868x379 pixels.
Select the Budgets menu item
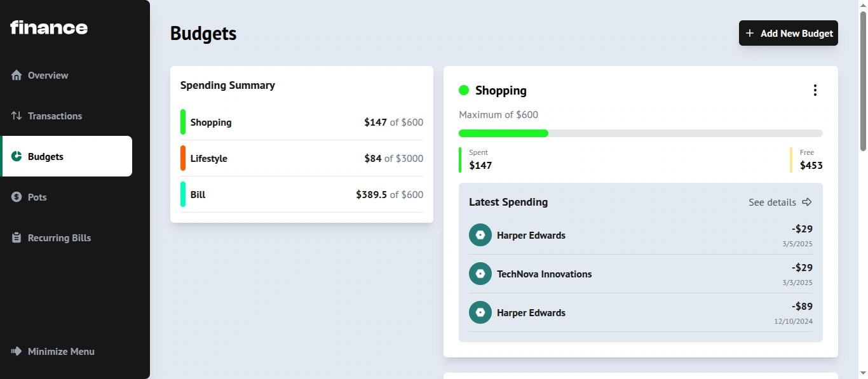pos(67,156)
